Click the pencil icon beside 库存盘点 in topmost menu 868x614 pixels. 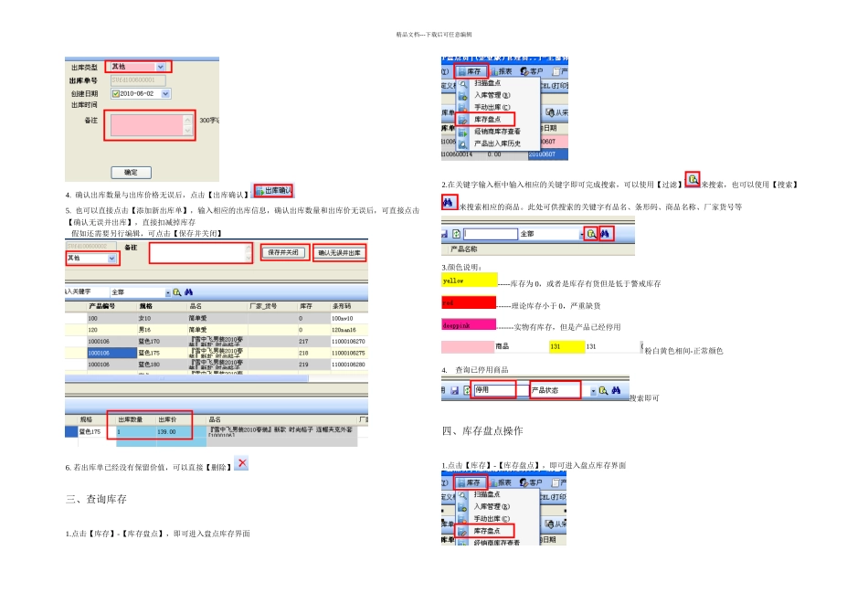point(462,120)
